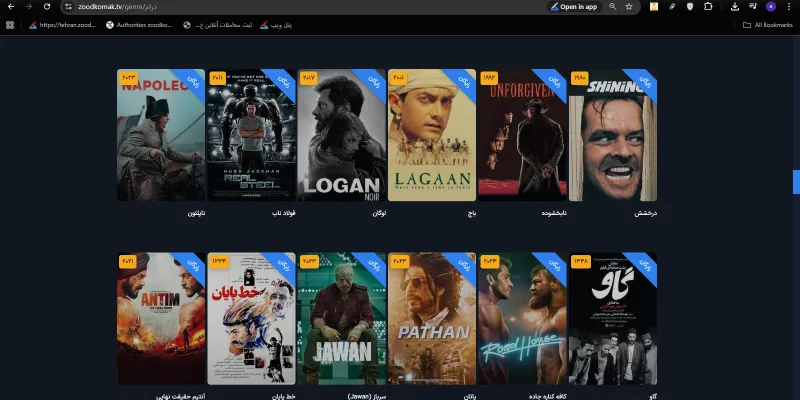Image resolution: width=800 pixels, height=400 pixels.
Task: Click the zoodkomak.tv address bar URL
Action: click(117, 7)
